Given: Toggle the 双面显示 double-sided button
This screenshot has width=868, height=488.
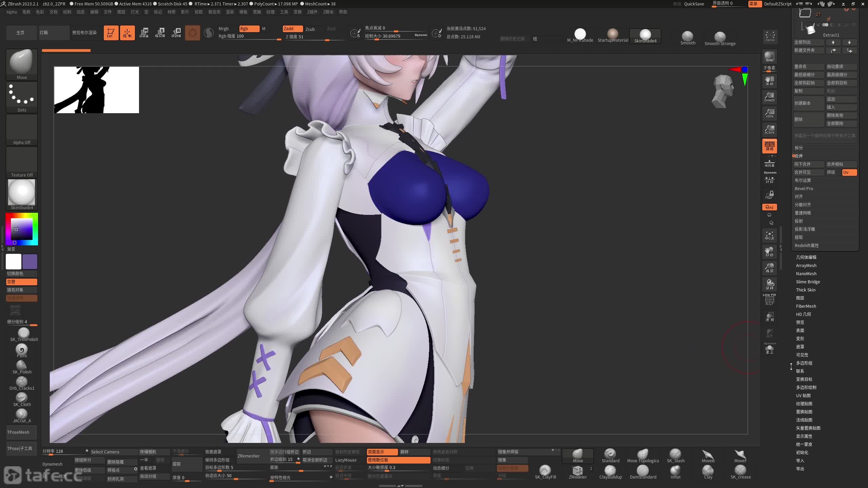Looking at the screenshot, I should 382,452.
